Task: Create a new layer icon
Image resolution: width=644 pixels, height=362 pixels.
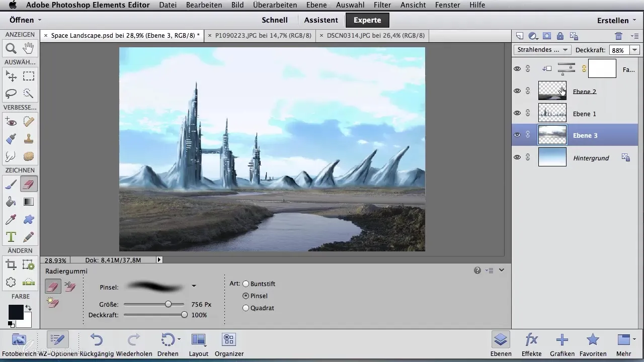Action: pyautogui.click(x=520, y=36)
